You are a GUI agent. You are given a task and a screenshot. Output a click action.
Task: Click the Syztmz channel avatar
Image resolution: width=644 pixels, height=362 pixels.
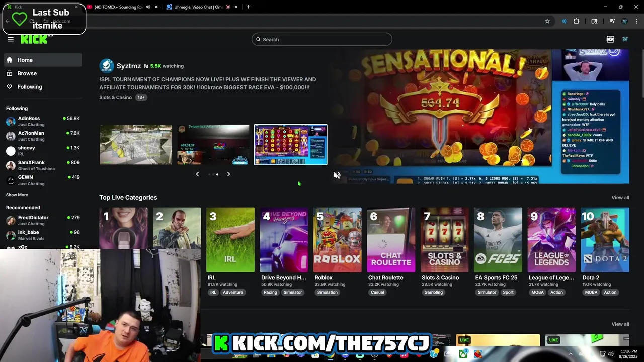[107, 66]
